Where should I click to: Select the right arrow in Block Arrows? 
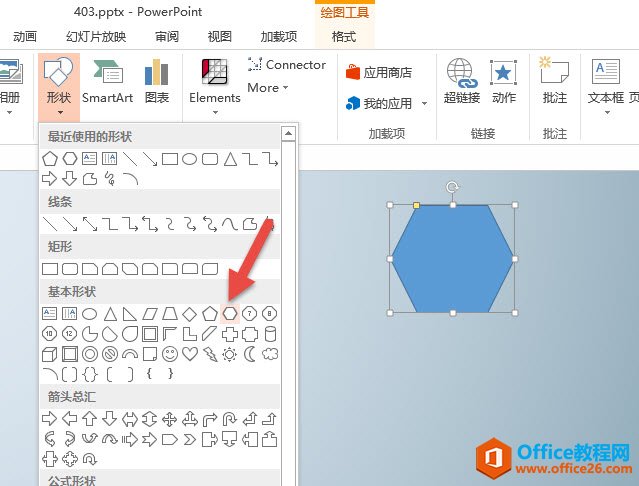coord(49,418)
